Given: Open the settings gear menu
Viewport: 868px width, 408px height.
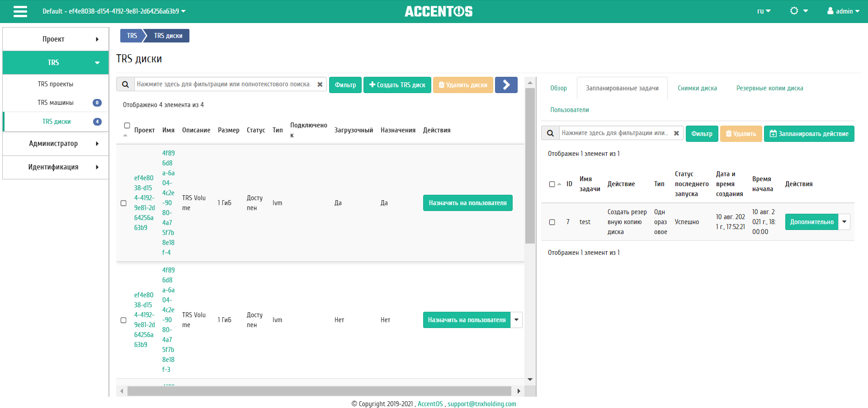Looking at the screenshot, I should click(798, 11).
